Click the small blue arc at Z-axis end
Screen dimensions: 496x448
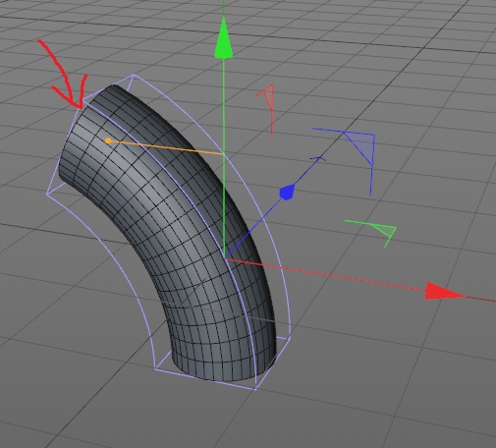pos(317,159)
